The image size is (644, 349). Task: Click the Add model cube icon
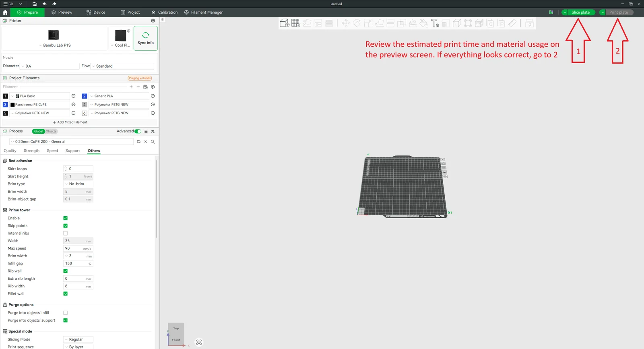284,23
